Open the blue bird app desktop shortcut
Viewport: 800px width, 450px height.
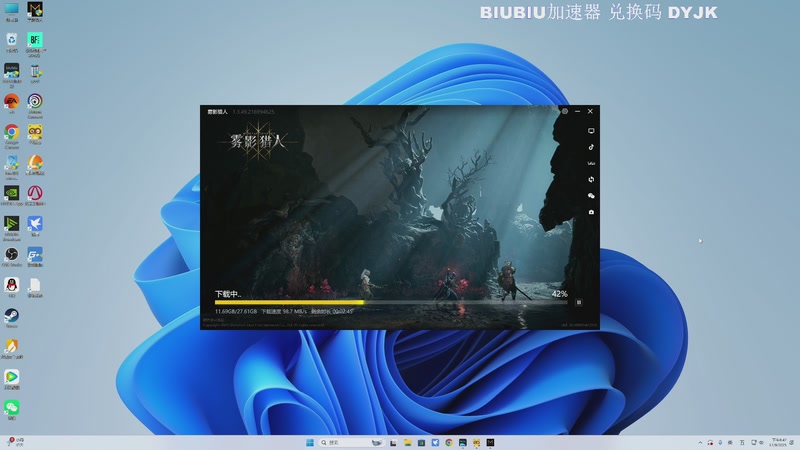pyautogui.click(x=35, y=226)
